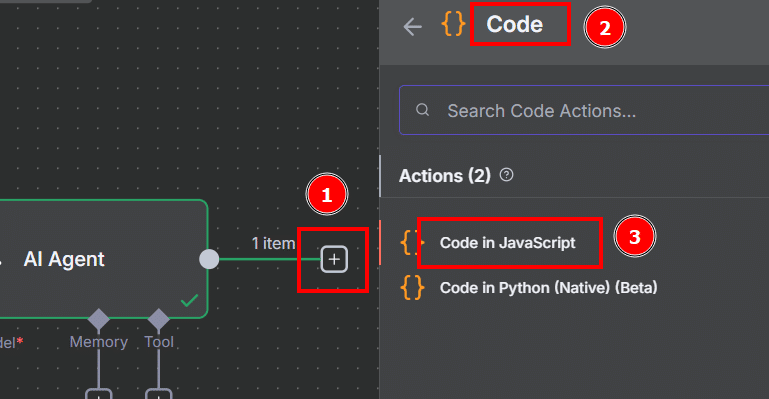The image size is (769, 399).
Task: Add a node under the Tool connector
Action: (x=158, y=394)
